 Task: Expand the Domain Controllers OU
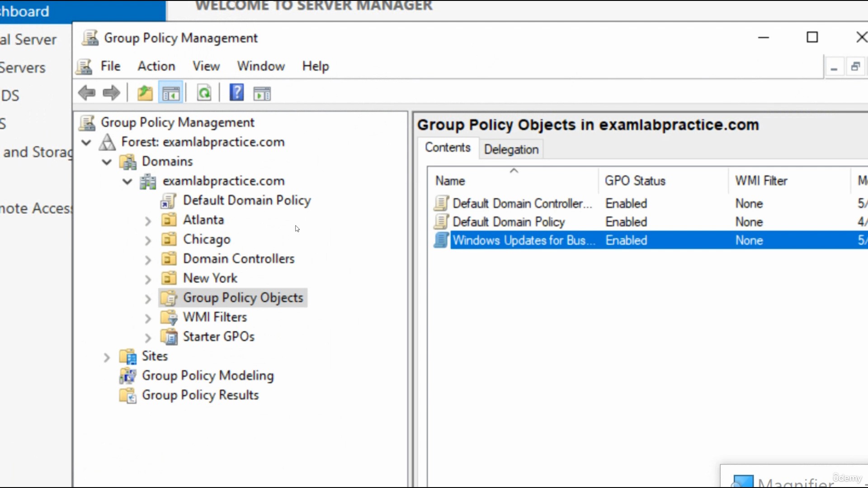[148, 260]
